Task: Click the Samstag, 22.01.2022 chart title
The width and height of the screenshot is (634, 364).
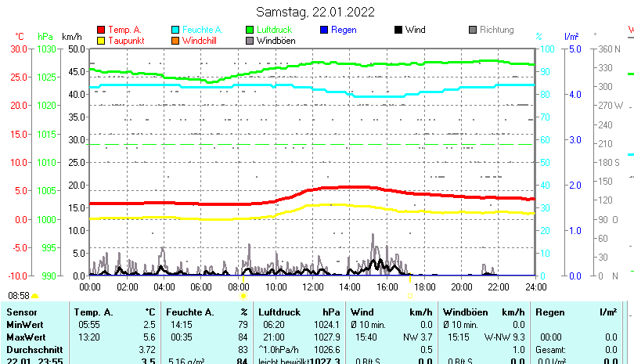Action: pyautogui.click(x=315, y=12)
